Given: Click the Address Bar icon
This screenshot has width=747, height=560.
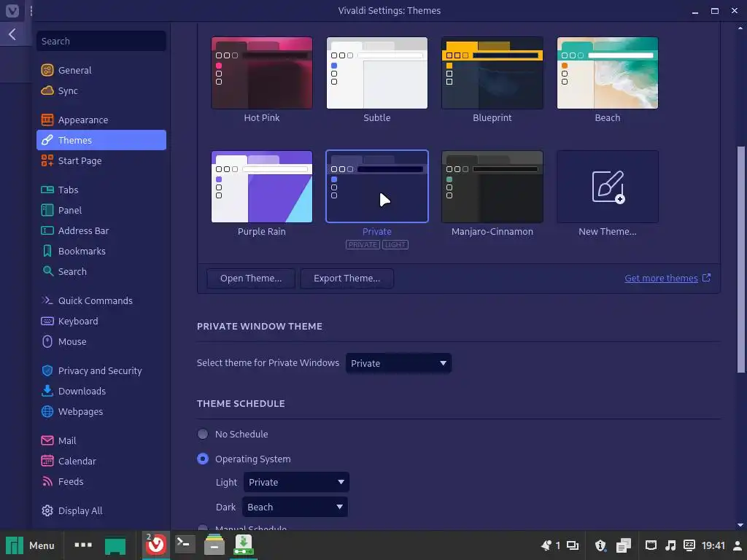Looking at the screenshot, I should 47,231.
